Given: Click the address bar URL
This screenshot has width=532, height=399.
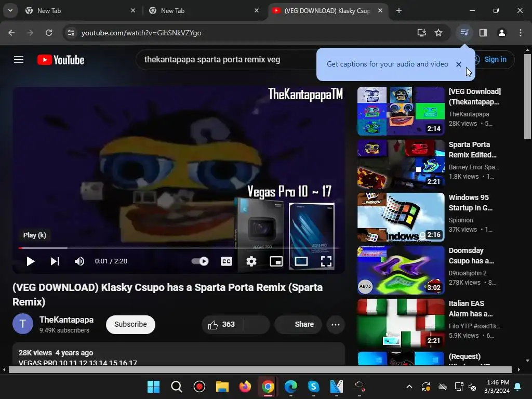Looking at the screenshot, I should pos(141,33).
